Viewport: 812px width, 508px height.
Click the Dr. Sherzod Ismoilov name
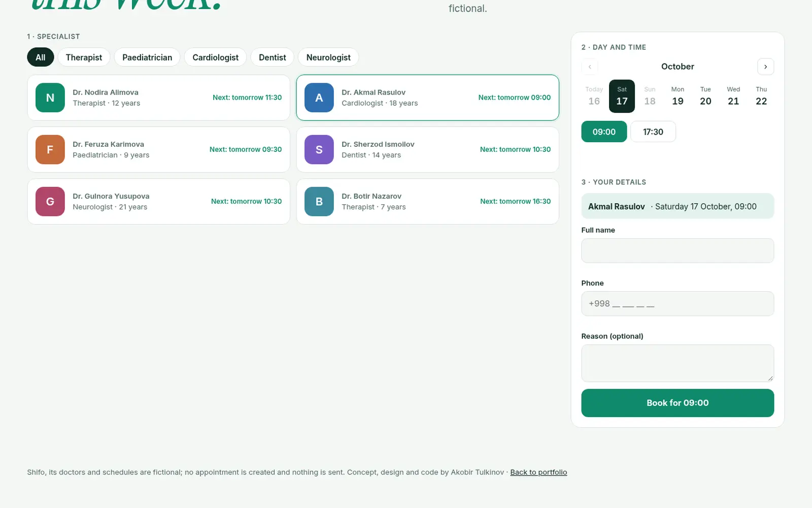(x=378, y=144)
